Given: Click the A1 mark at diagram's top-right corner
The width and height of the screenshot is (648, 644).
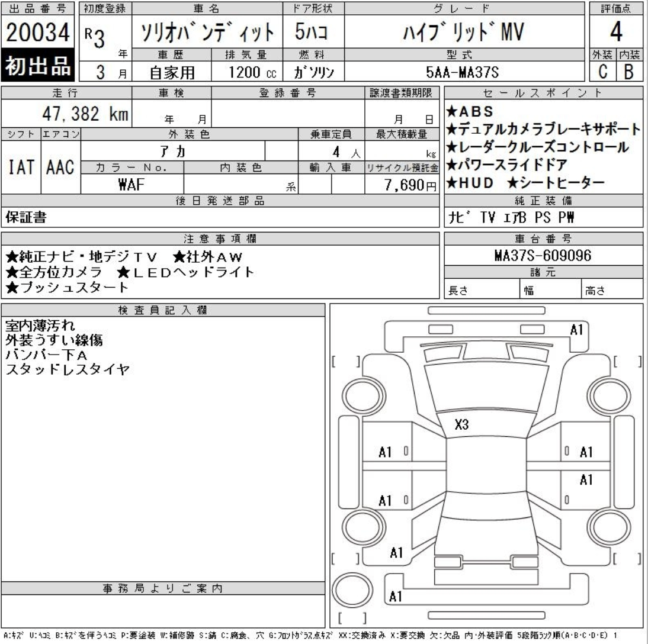Looking at the screenshot, I should point(576,330).
